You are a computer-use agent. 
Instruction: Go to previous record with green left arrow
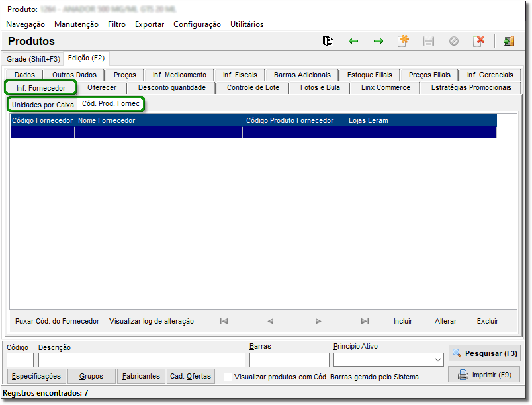click(353, 41)
